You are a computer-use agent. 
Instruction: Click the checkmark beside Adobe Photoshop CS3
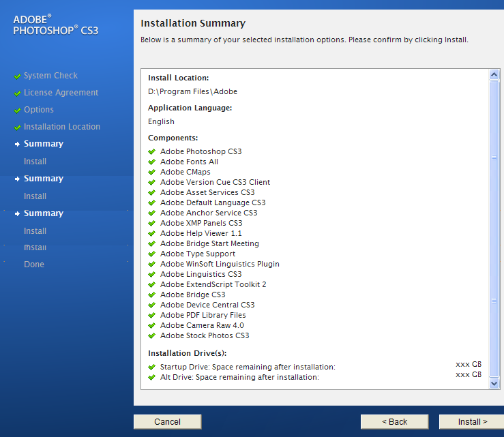click(x=151, y=151)
